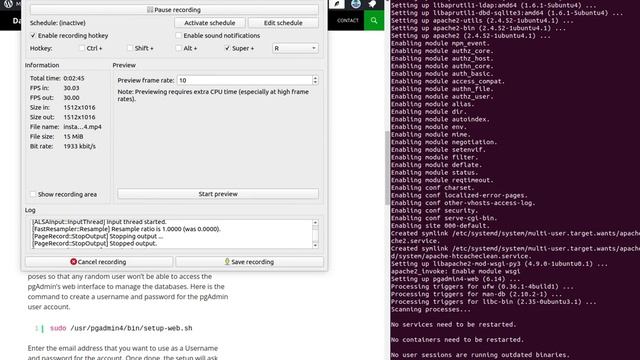640x360 pixels.
Task: Click Save recording button
Action: coord(249,262)
